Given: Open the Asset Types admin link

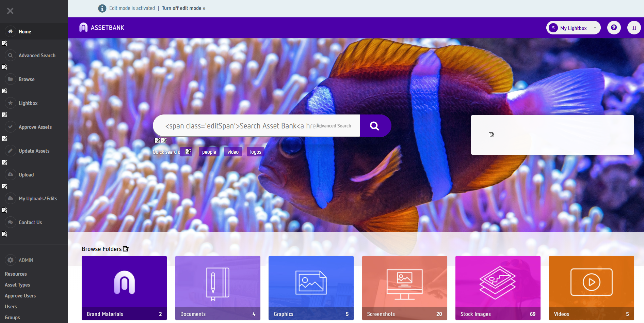Looking at the screenshot, I should [17, 285].
